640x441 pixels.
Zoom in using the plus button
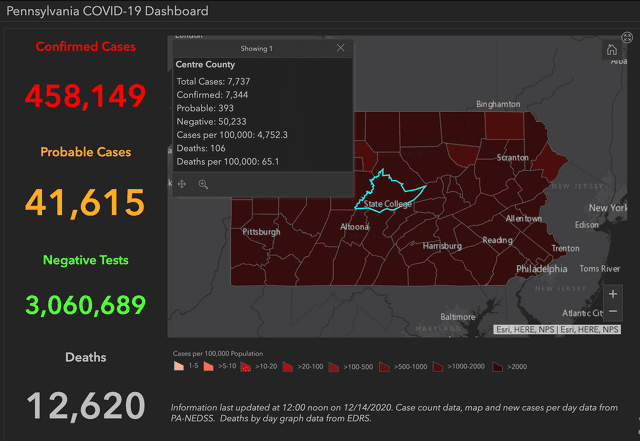click(x=613, y=294)
